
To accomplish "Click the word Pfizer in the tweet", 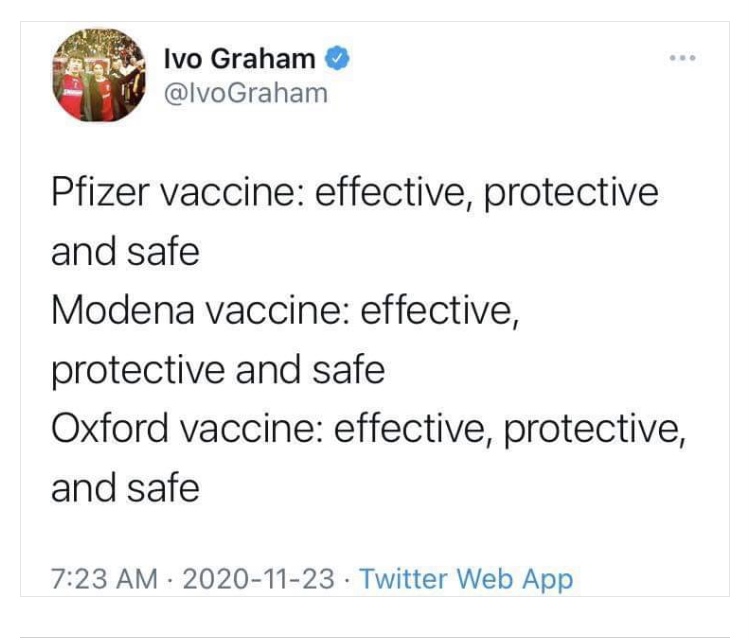I will [x=100, y=193].
